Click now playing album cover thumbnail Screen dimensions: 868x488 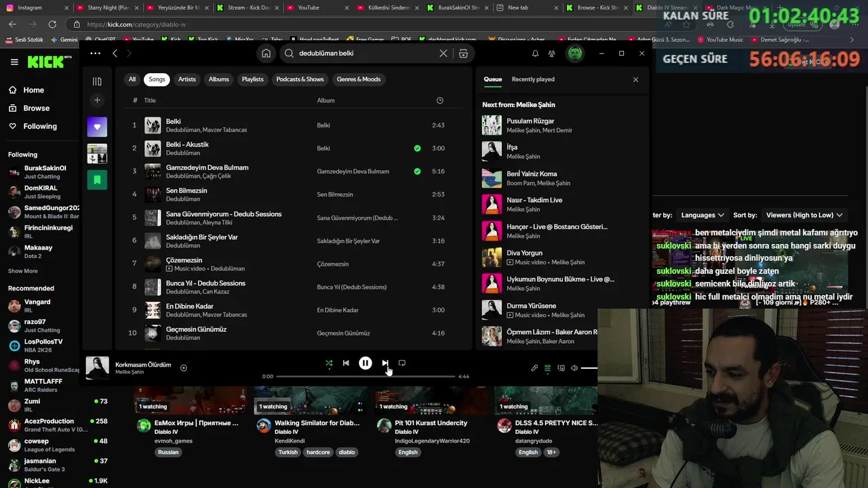pos(97,368)
